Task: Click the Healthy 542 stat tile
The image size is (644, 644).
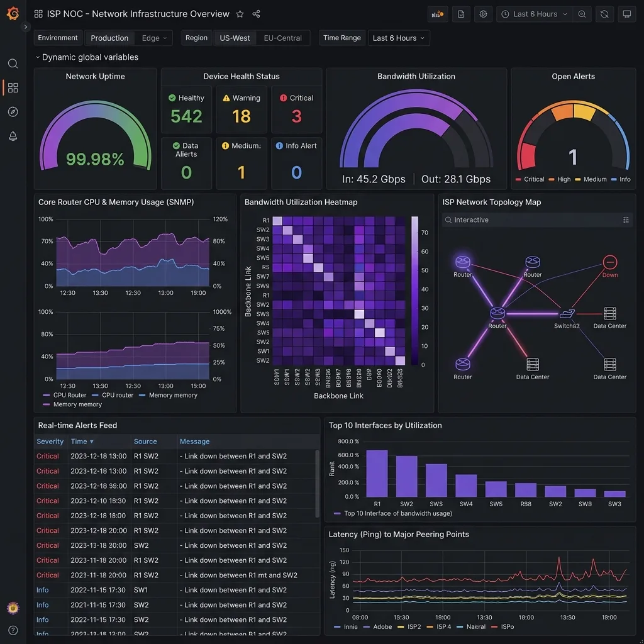Action: (186, 109)
